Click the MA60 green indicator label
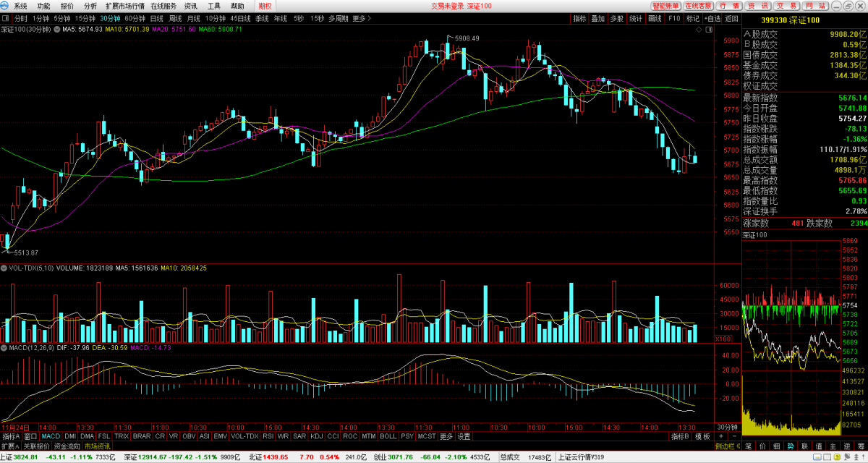 (x=221, y=30)
